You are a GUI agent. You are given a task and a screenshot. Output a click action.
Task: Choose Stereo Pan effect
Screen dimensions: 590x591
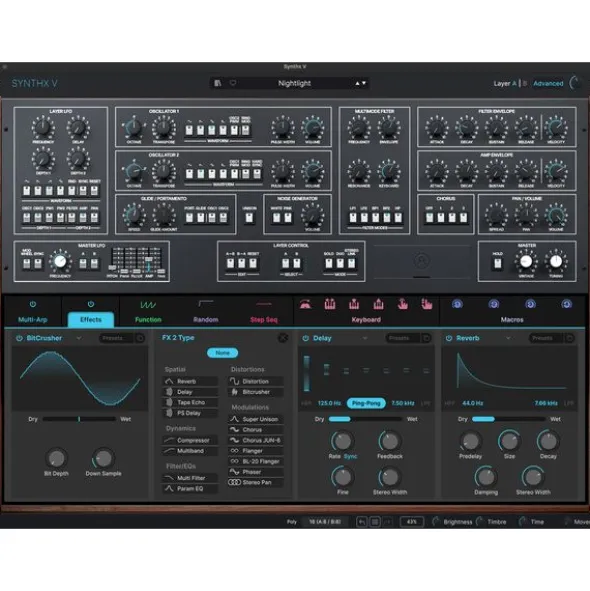coord(256,482)
